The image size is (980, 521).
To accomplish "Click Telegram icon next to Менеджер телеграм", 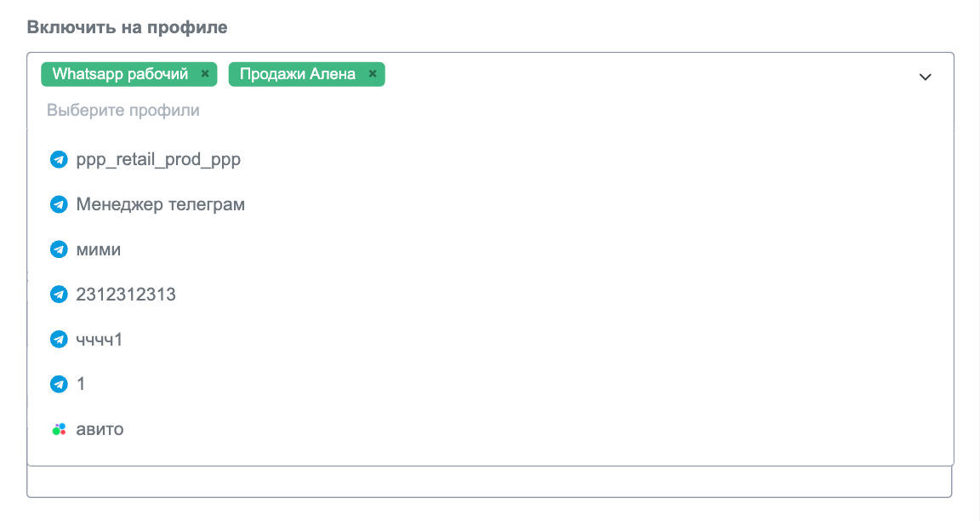I will 59,204.
